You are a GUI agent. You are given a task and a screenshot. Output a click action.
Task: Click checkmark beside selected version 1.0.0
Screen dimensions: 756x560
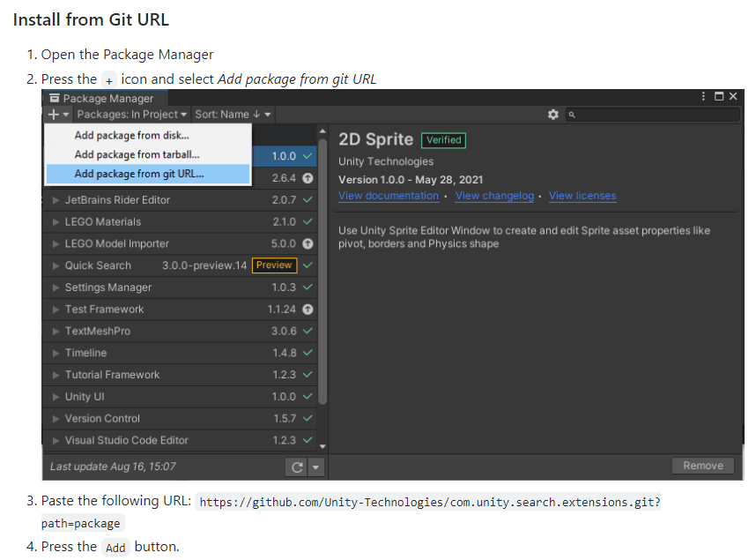[308, 156]
